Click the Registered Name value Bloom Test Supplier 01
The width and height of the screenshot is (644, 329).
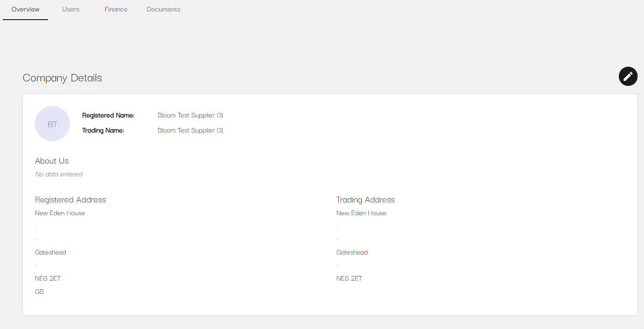pos(190,116)
